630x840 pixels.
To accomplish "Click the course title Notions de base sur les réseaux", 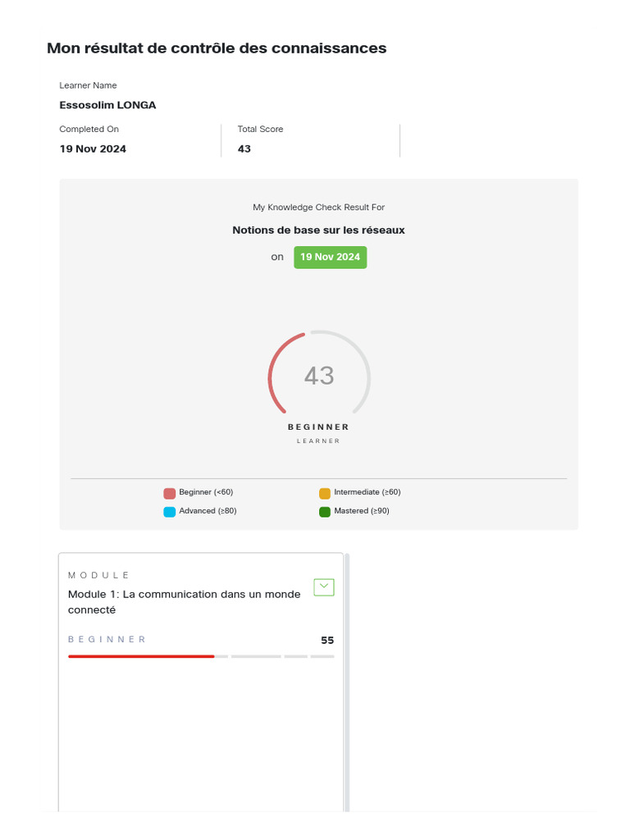I will 319,230.
